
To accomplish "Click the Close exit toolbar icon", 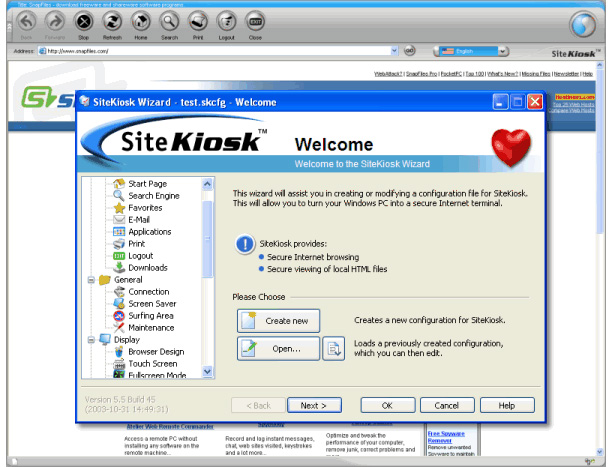I will [x=255, y=21].
